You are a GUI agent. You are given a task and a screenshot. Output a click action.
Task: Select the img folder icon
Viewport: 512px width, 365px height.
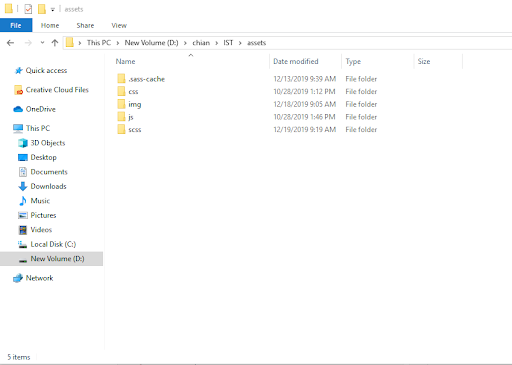(x=121, y=104)
